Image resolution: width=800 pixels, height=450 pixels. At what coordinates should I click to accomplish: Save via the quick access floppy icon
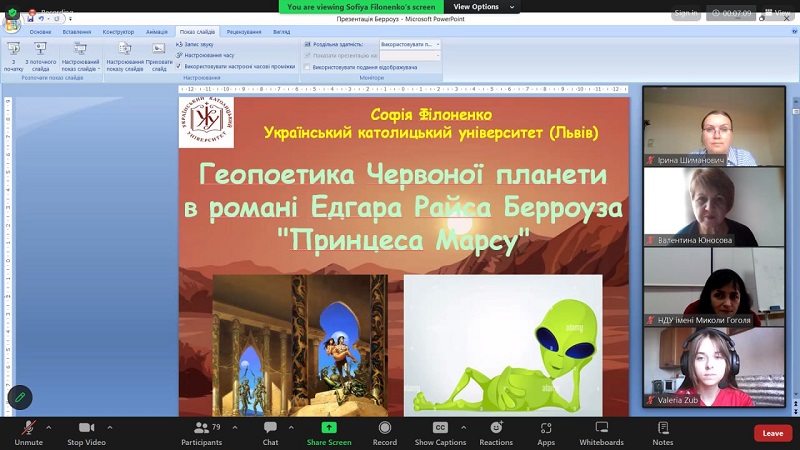tap(30, 19)
